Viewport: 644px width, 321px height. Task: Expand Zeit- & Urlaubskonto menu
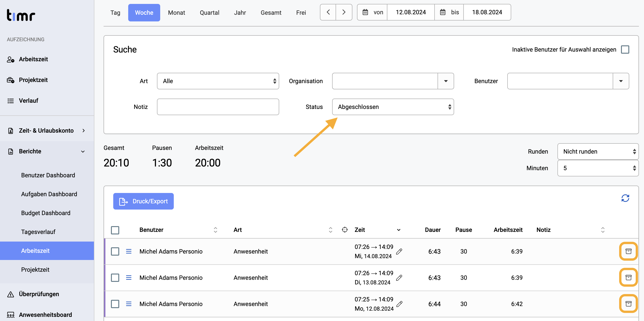point(47,131)
